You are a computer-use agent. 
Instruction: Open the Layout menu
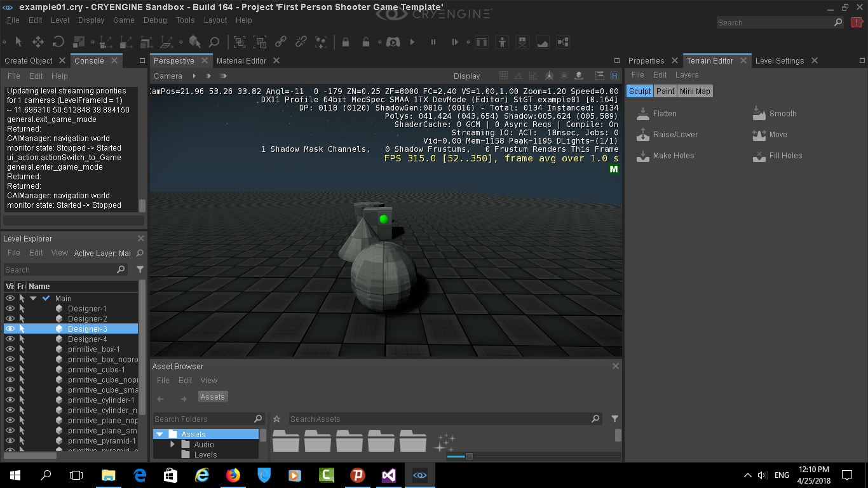[x=215, y=20]
